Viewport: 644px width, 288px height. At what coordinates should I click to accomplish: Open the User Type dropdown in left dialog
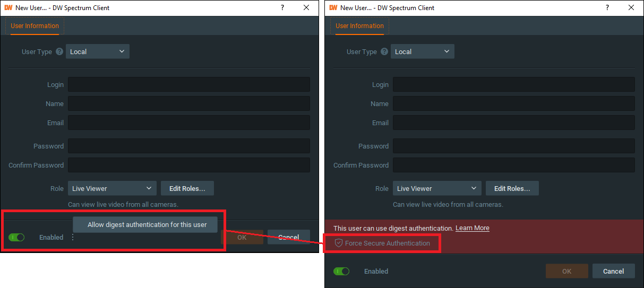coord(98,51)
